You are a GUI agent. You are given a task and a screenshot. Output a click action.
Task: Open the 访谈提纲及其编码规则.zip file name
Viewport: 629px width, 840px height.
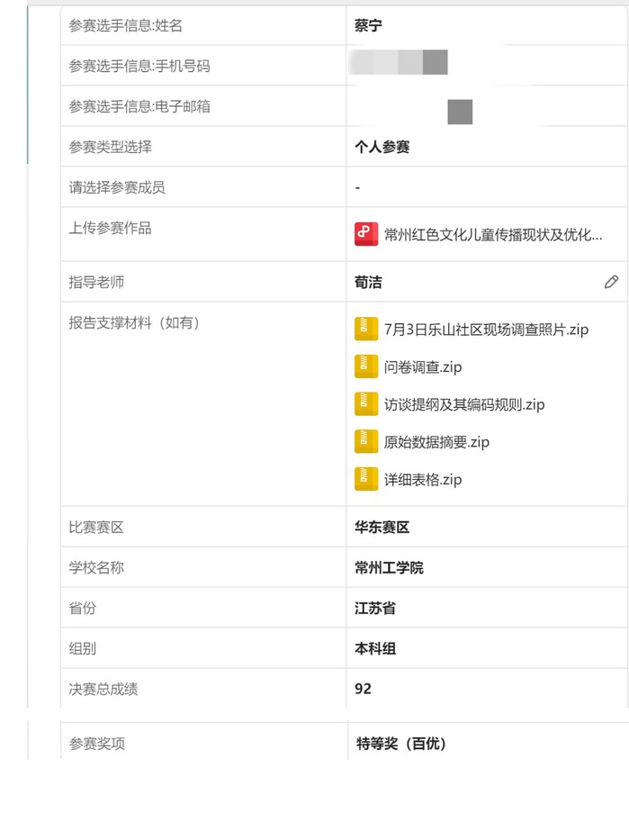[464, 404]
